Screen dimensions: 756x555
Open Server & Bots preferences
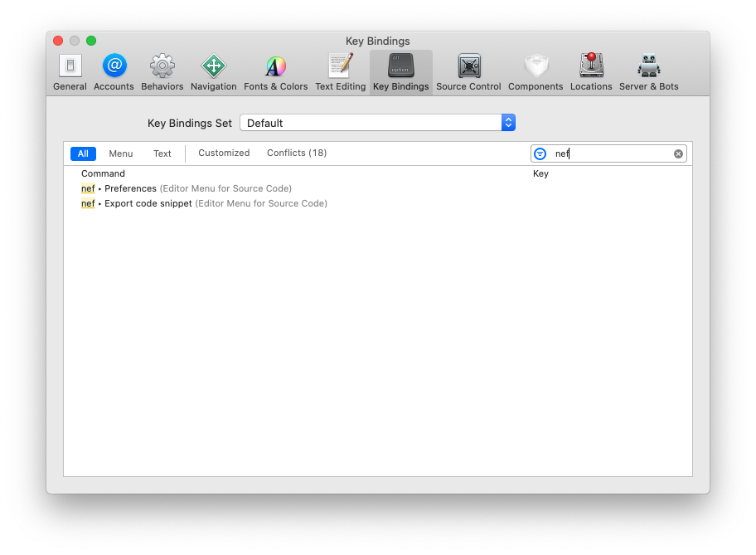[x=648, y=72]
